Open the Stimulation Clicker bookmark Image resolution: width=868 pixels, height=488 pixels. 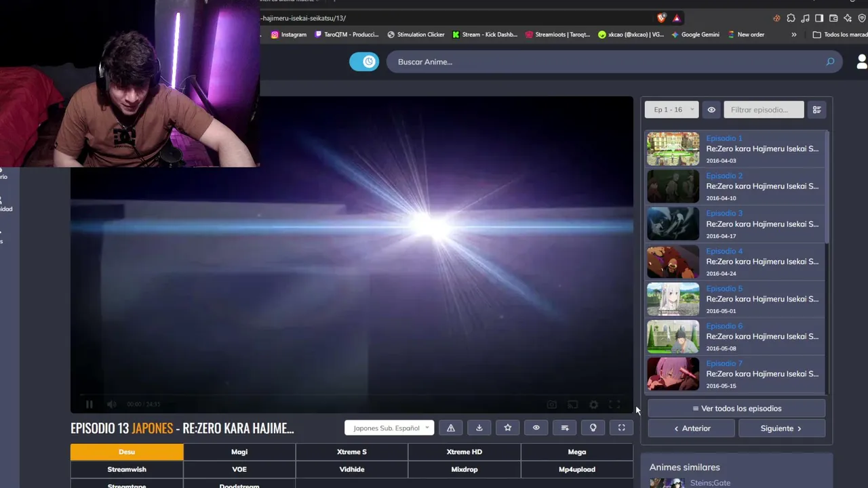(416, 35)
